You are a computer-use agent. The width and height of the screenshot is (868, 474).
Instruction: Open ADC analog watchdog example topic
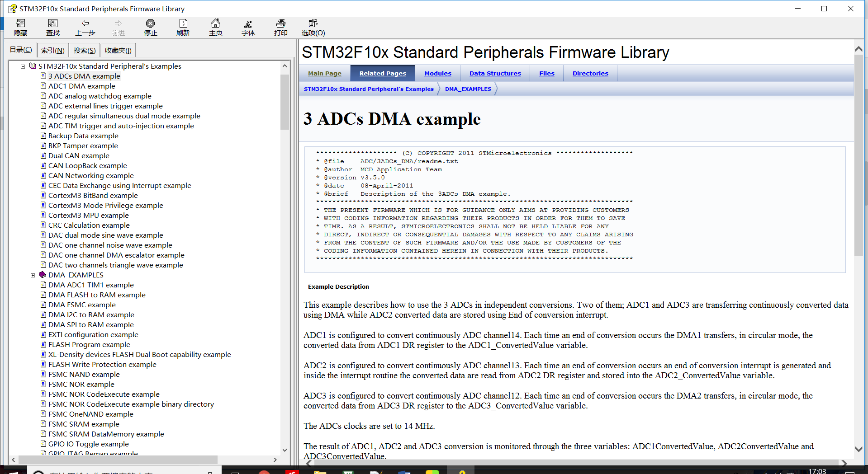[x=100, y=96]
